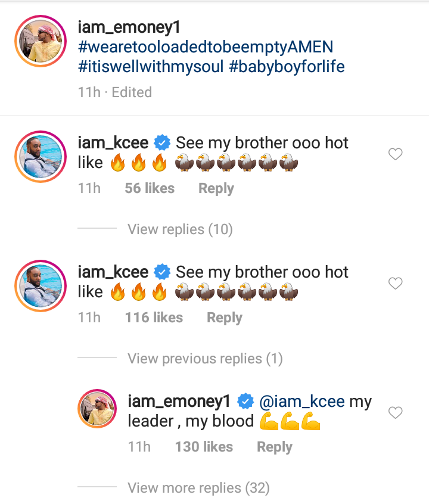Expand View more replies (32)

[198, 489]
